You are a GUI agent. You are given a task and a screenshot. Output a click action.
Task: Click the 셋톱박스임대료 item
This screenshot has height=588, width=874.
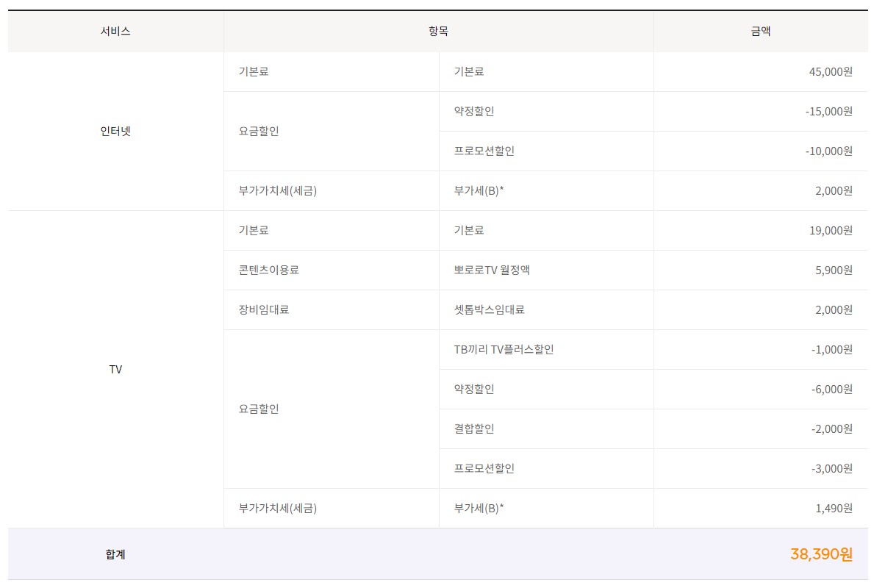coord(490,310)
